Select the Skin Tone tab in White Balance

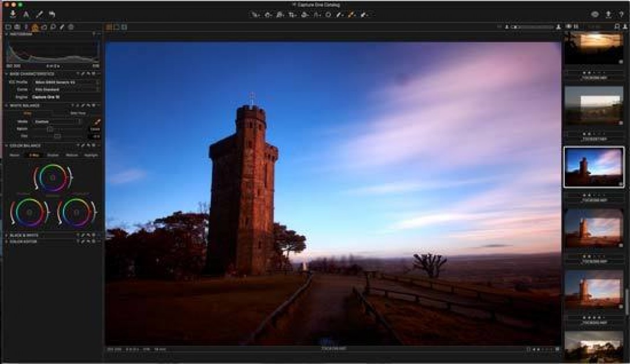(77, 113)
